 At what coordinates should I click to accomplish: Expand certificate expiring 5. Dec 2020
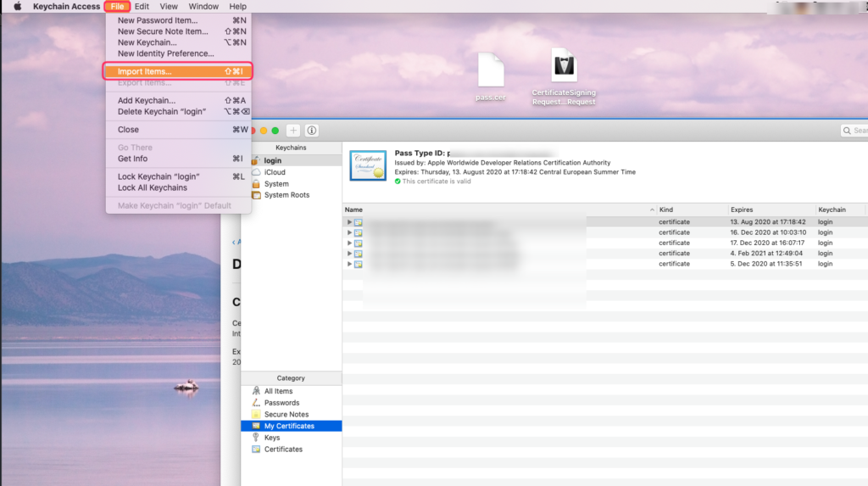[349, 264]
